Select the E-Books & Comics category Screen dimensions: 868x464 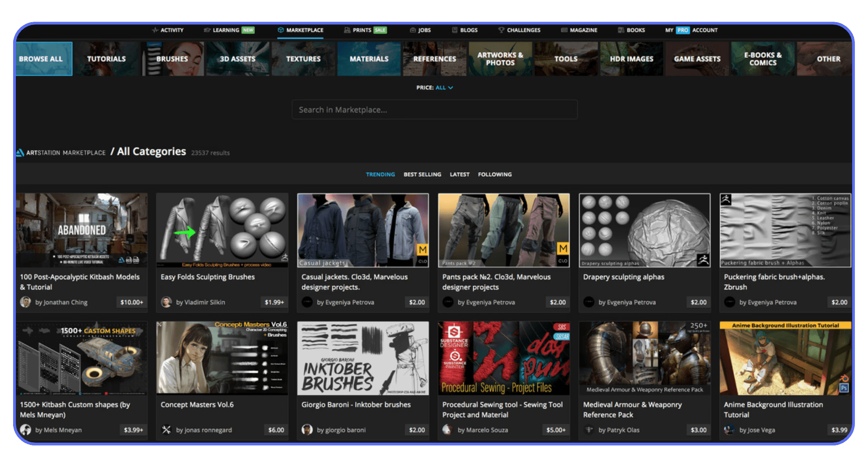coord(763,59)
